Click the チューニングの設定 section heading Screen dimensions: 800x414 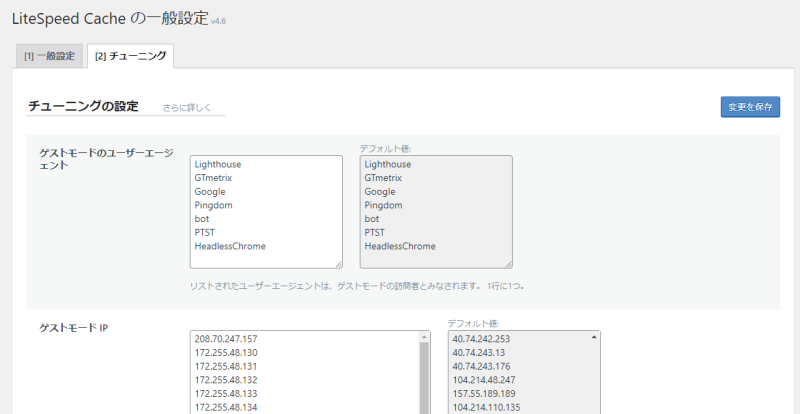82,106
